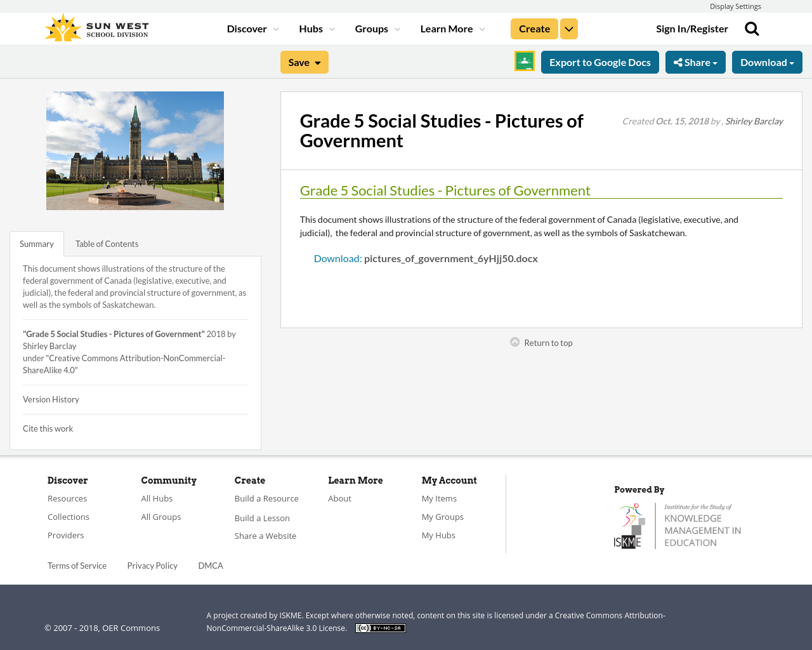The image size is (812, 650).
Task: Open Cite this work
Action: [x=48, y=428]
